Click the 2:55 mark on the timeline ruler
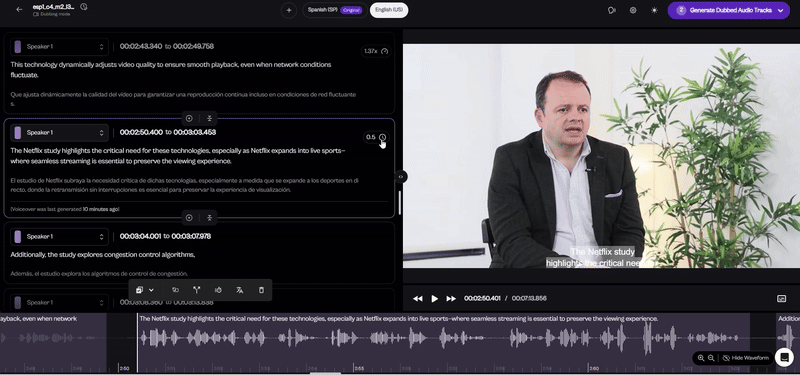800x375 pixels. [359, 368]
